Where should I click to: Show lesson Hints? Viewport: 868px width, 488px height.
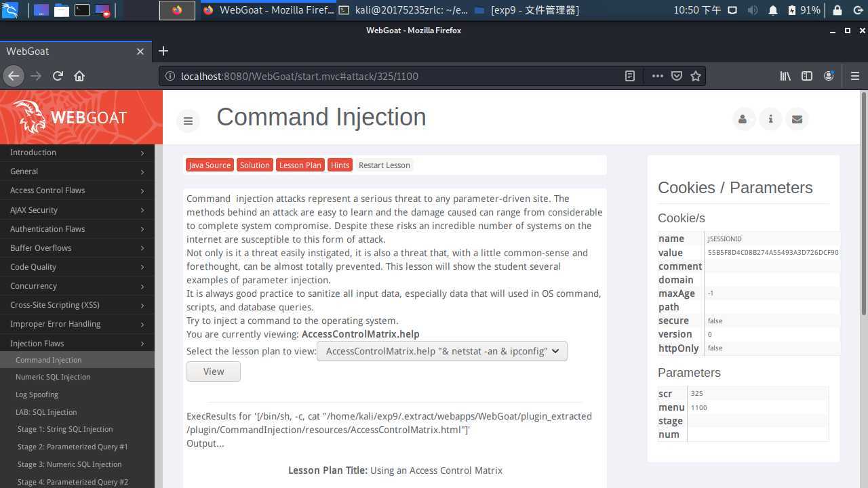pos(340,165)
